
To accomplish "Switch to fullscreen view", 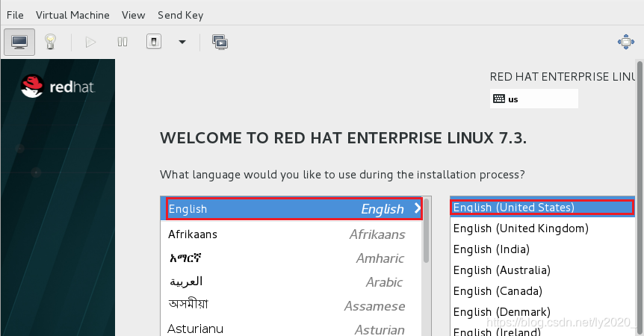I will (626, 42).
